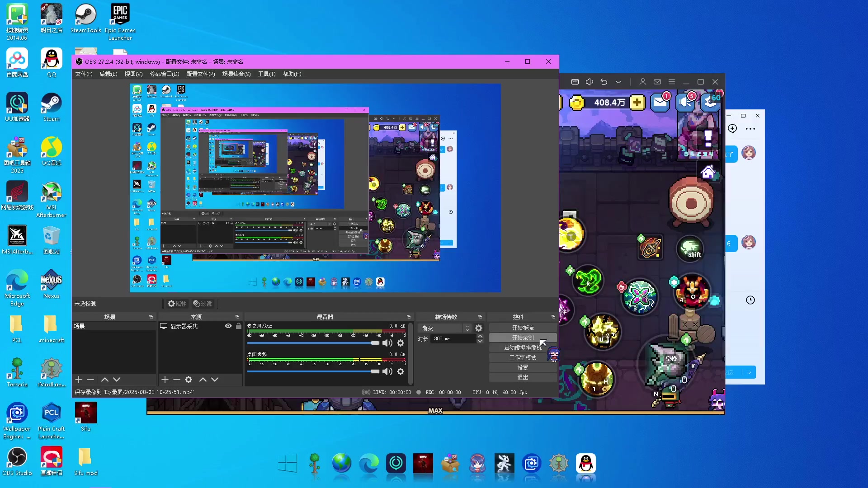868x488 pixels.
Task: Add a new source with the plus icon
Action: click(165, 380)
